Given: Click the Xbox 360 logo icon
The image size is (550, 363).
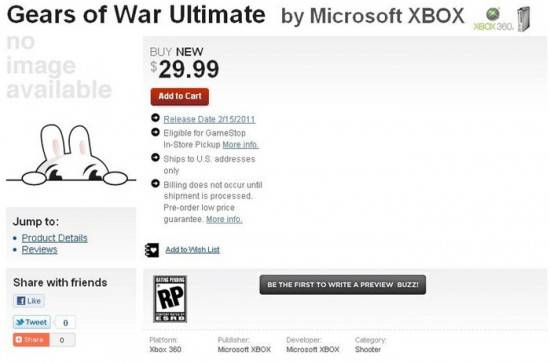Looking at the screenshot, I should tap(493, 19).
